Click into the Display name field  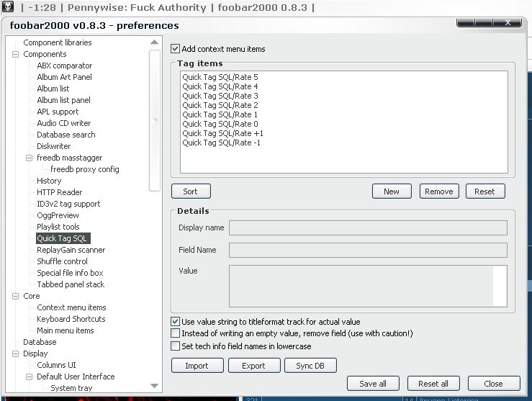pyautogui.click(x=367, y=228)
